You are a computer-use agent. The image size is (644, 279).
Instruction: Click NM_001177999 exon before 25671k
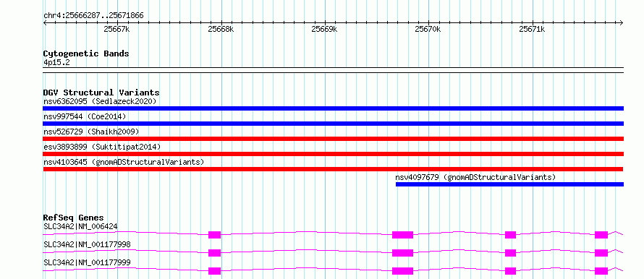511,271
